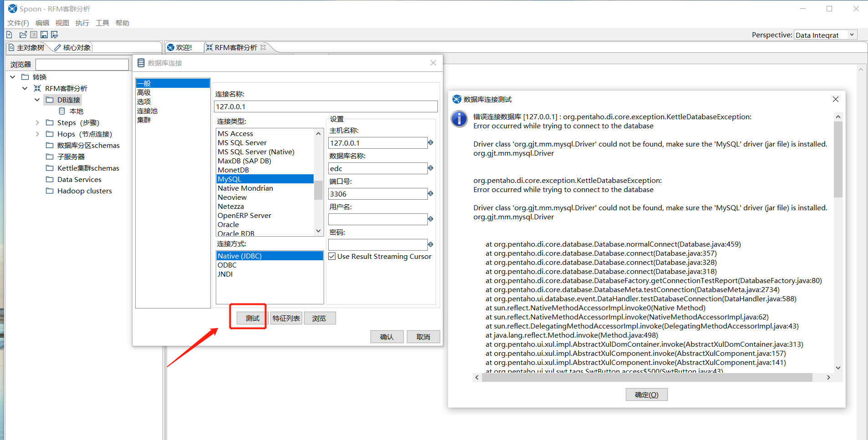Image resolution: width=868 pixels, height=440 pixels.
Task: Close the 数据库连接测试 dialog
Action: point(836,99)
